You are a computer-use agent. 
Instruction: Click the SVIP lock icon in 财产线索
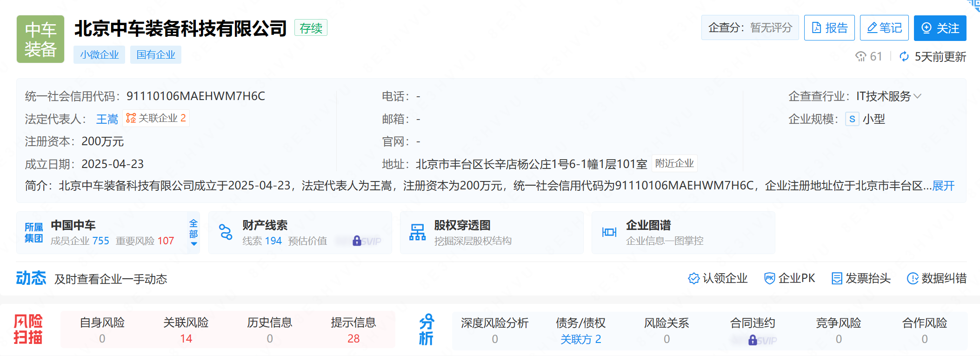click(357, 241)
